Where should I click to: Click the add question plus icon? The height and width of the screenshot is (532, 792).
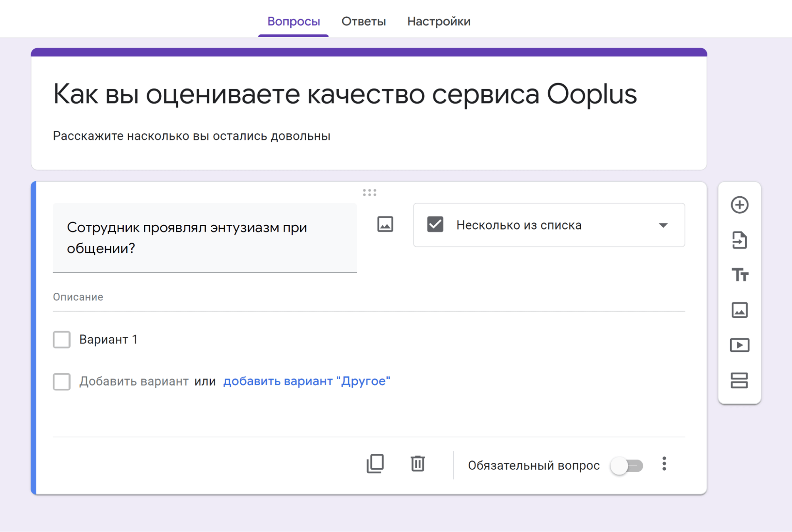pos(739,205)
